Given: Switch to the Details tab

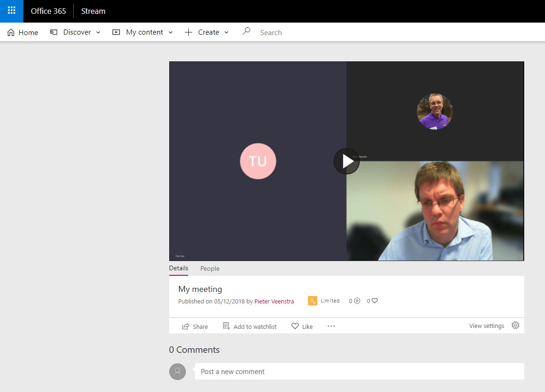Looking at the screenshot, I should [178, 268].
